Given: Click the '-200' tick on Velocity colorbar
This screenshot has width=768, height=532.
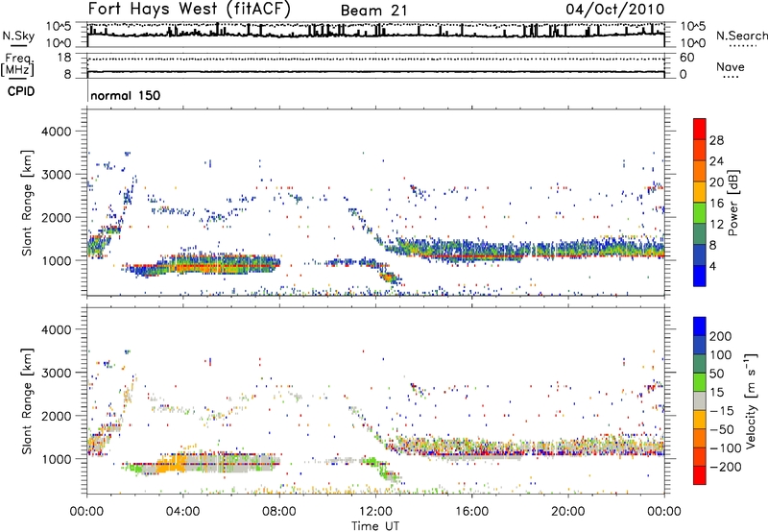Looking at the screenshot, I should click(x=724, y=467).
